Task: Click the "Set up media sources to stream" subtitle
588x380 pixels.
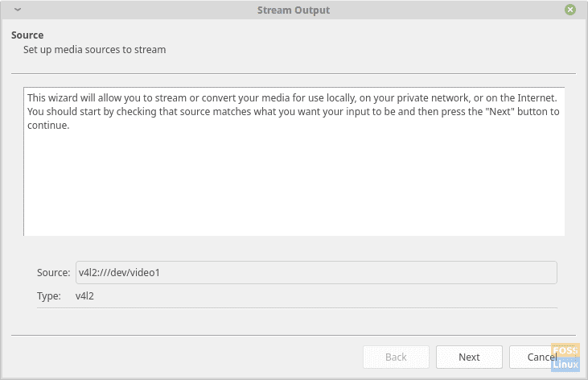Action: click(94, 50)
